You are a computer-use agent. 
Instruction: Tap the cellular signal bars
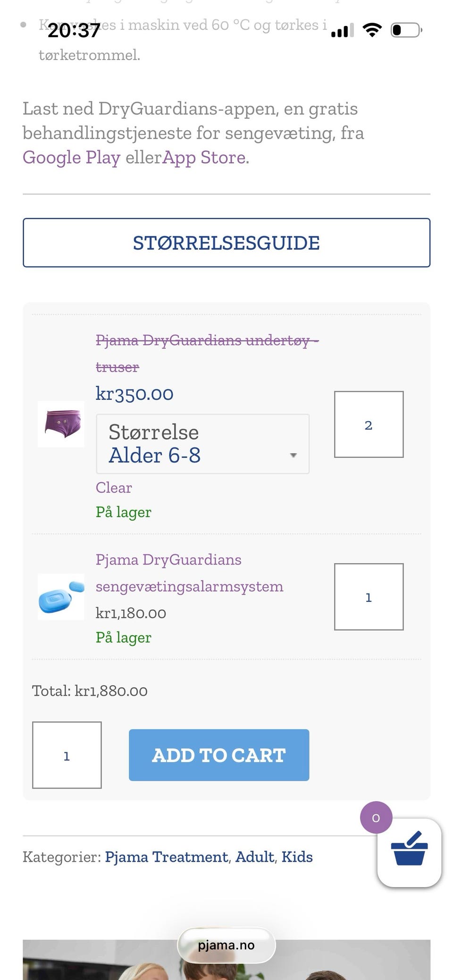[342, 31]
